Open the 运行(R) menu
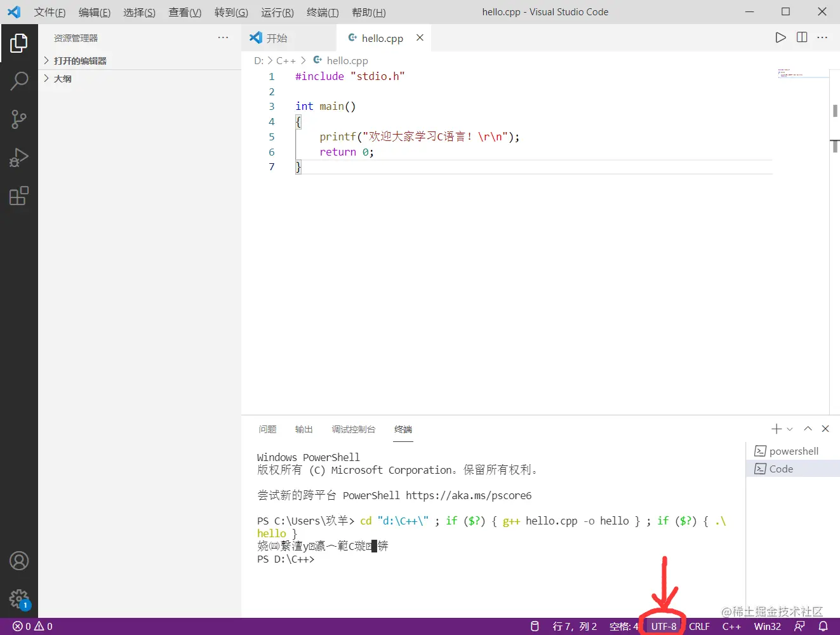840x635 pixels. coord(277,11)
